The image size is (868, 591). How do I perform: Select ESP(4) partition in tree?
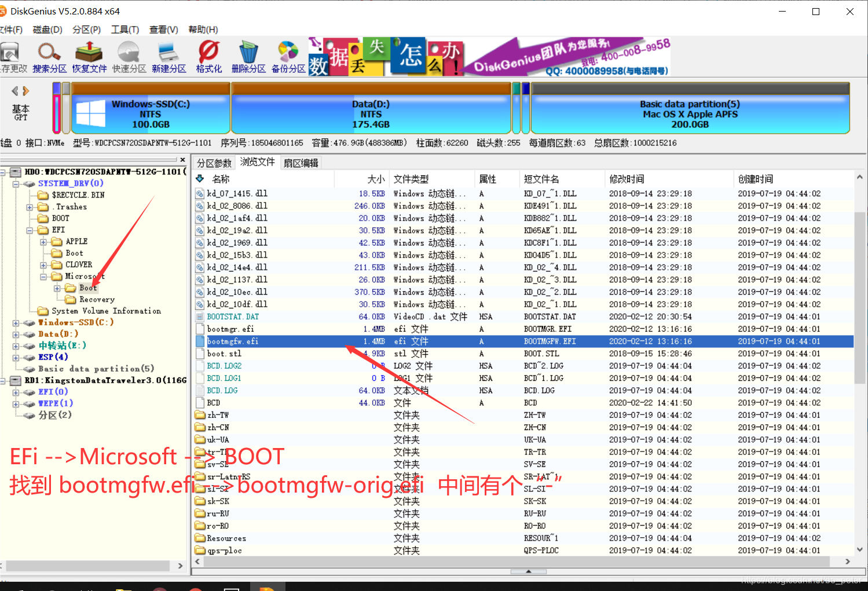53,357
